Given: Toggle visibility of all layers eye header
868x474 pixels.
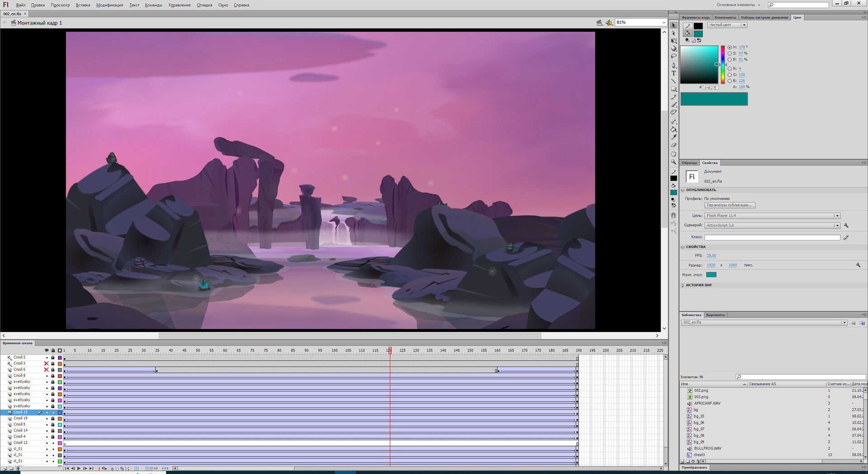Looking at the screenshot, I should [x=47, y=351].
